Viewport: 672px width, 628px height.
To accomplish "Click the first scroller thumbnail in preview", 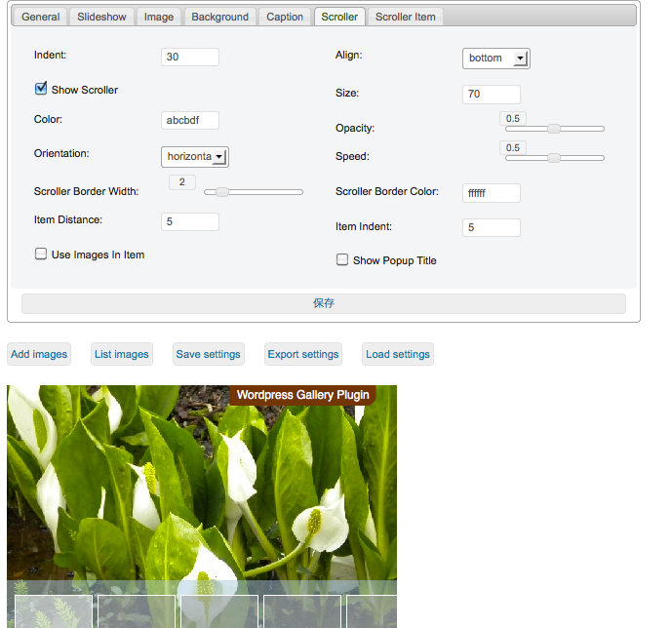I will tap(54, 611).
